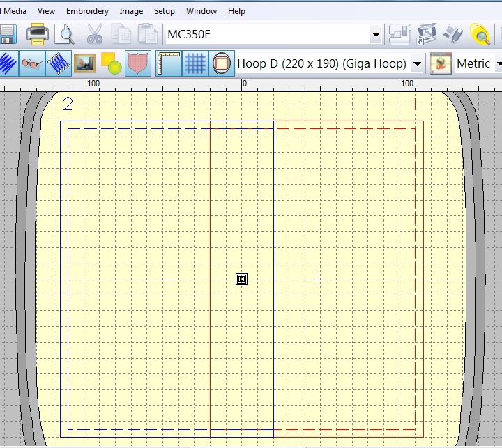Click the sewing machine connection icon
The width and height of the screenshot is (502, 448).
pyautogui.click(x=400, y=34)
